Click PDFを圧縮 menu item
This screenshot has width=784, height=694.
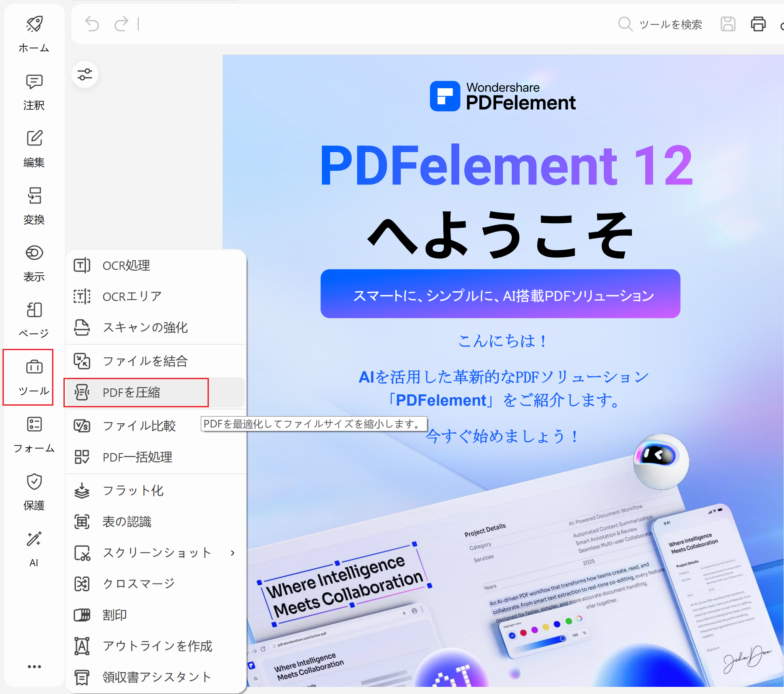(155, 392)
